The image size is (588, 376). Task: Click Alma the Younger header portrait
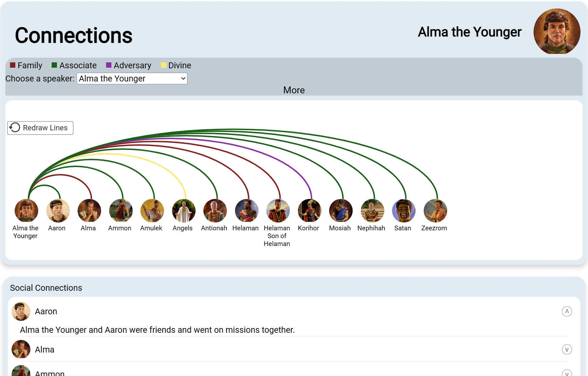click(557, 31)
